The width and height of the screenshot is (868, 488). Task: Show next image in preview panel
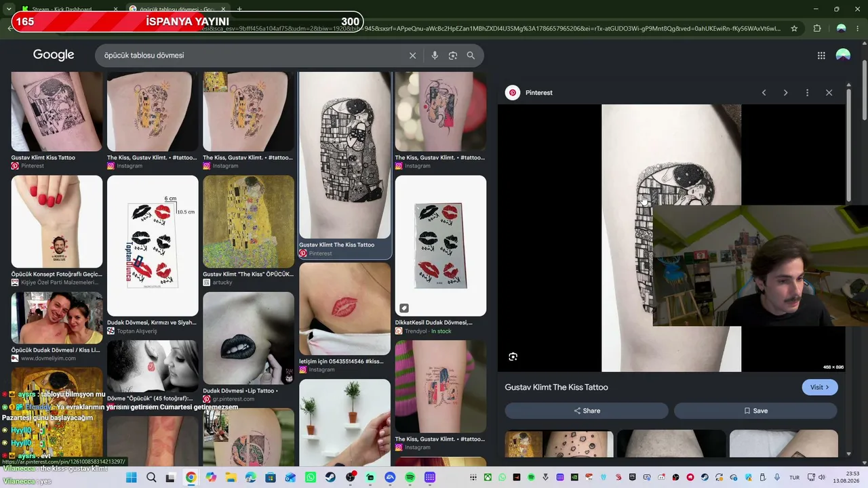tap(785, 93)
